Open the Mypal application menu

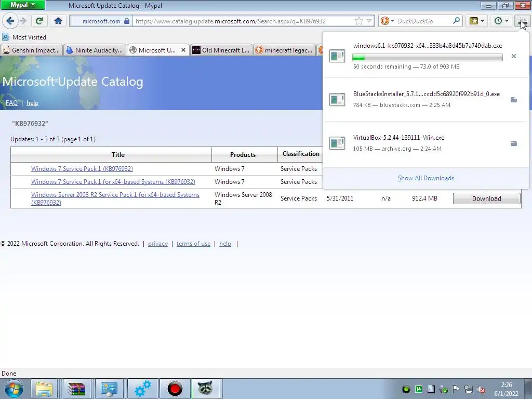(x=22, y=5)
